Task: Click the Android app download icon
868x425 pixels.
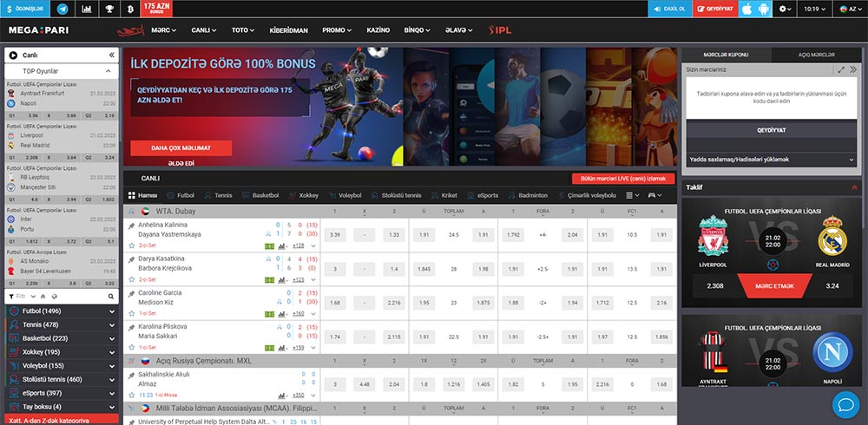Action: pos(764,9)
